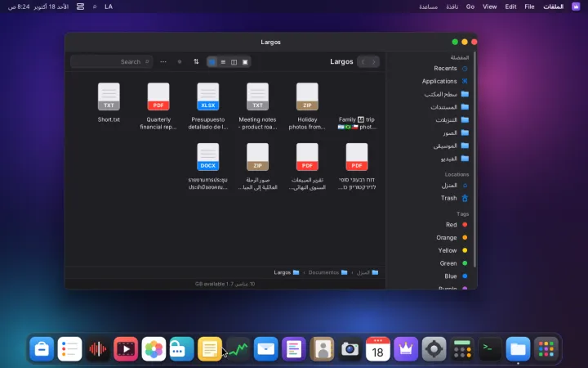Filter by Red tag
Image resolution: width=588 pixels, height=368 pixels.
pos(431,225)
